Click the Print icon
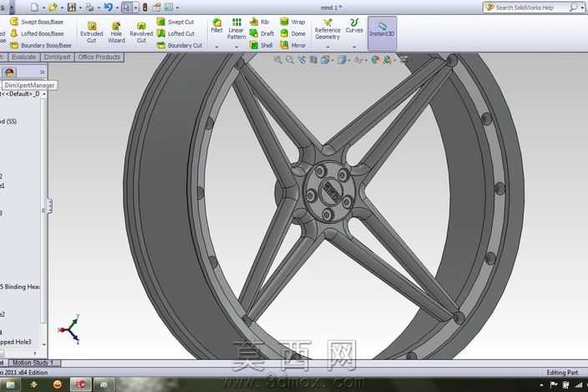 coord(89,7)
